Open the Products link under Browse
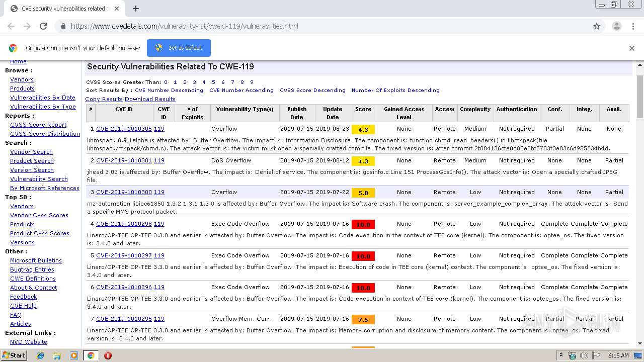This screenshot has width=644, height=362. [x=22, y=88]
